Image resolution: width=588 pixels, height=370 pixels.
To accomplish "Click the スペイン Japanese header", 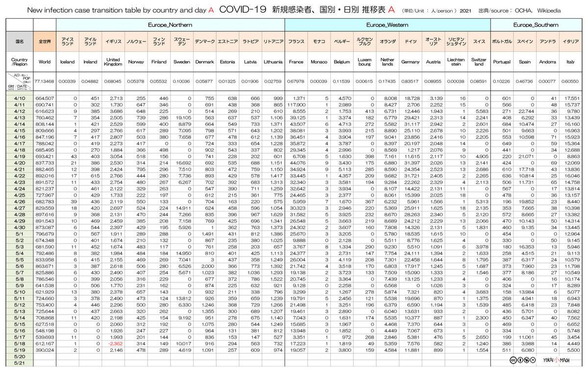I will (x=525, y=42).
